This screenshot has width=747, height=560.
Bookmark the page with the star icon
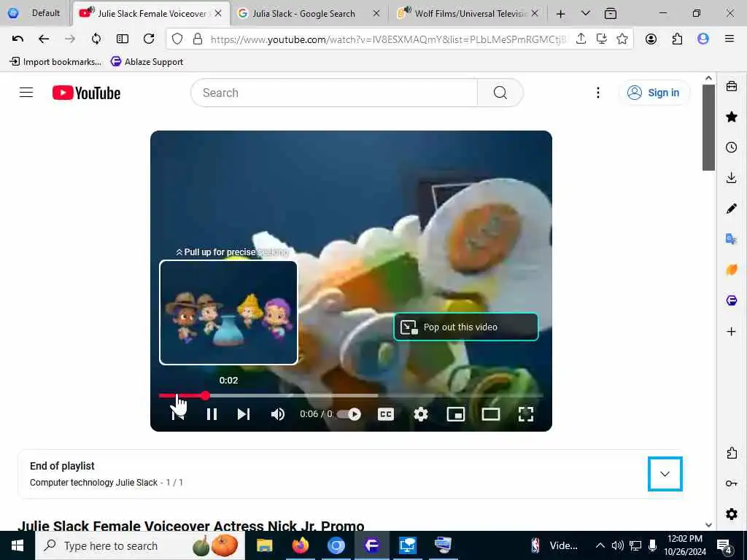(622, 39)
